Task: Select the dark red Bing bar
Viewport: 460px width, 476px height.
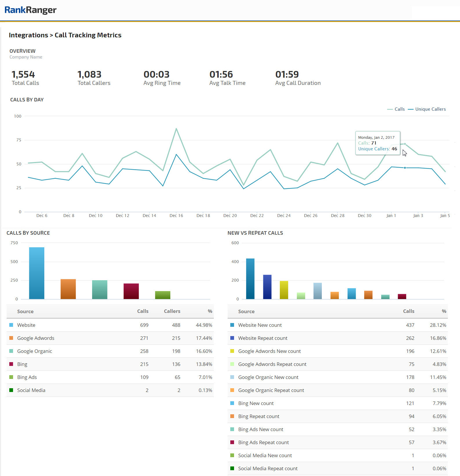Action: click(x=131, y=291)
